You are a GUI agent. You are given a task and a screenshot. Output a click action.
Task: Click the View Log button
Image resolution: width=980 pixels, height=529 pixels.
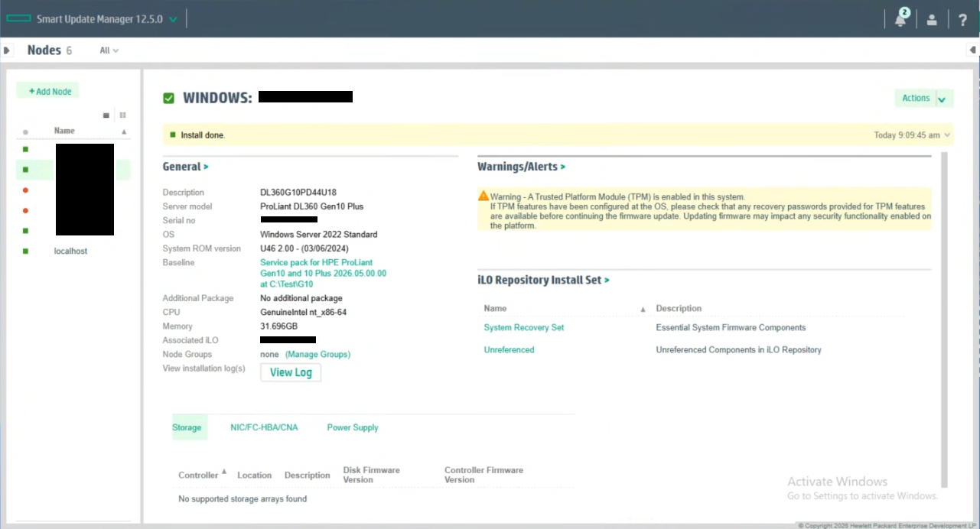tap(291, 372)
